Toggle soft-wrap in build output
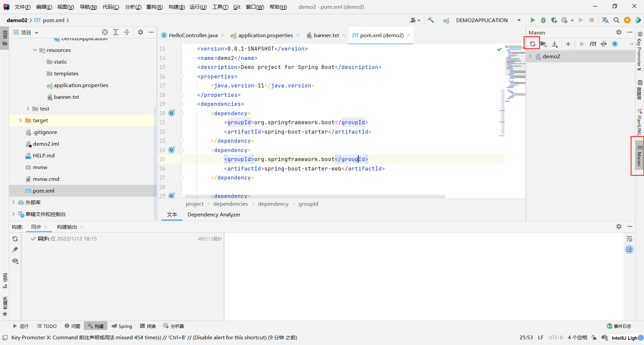This screenshot has height=345, width=644. pyautogui.click(x=629, y=239)
